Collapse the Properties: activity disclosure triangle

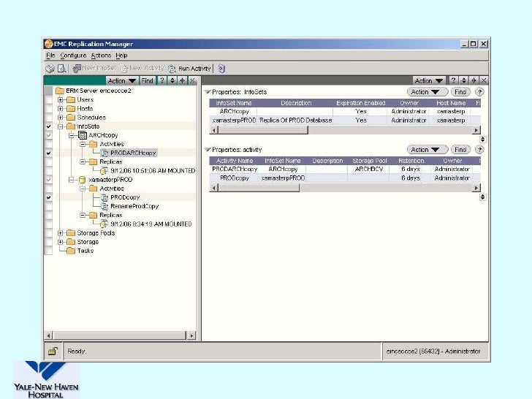click(x=208, y=150)
